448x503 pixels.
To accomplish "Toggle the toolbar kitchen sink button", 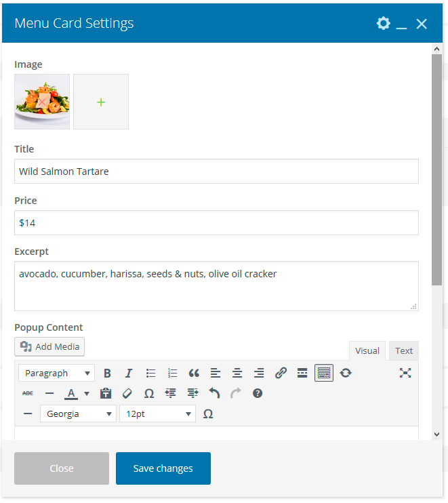I will pyautogui.click(x=324, y=373).
